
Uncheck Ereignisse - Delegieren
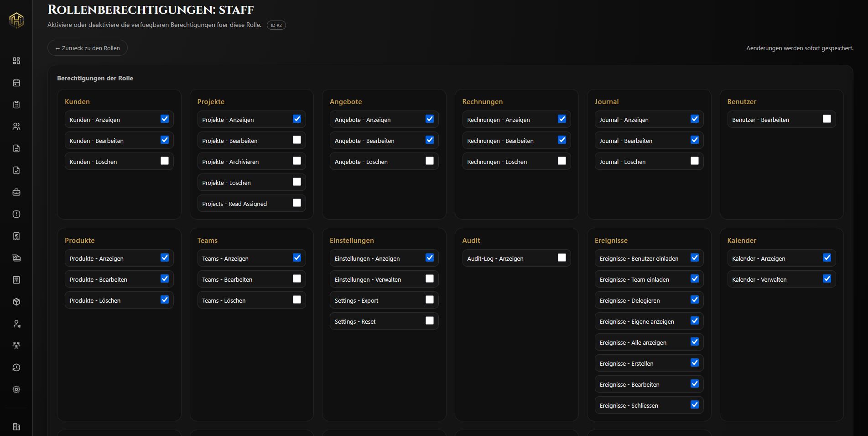695,299
